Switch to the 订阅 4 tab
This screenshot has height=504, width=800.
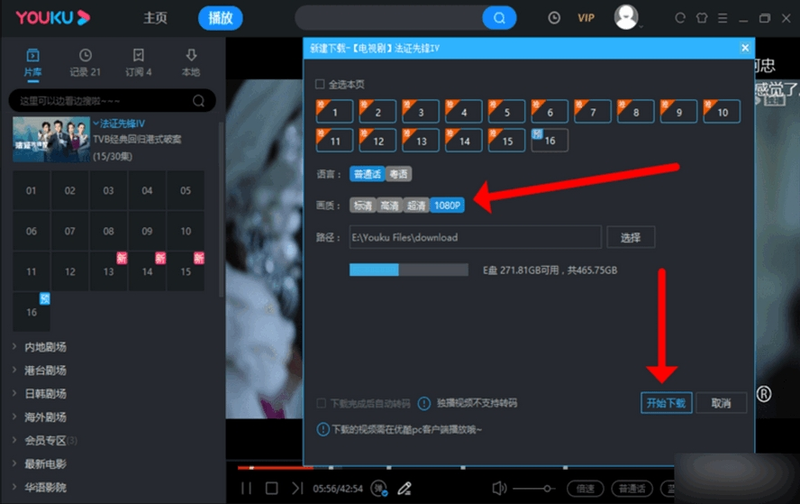click(138, 62)
